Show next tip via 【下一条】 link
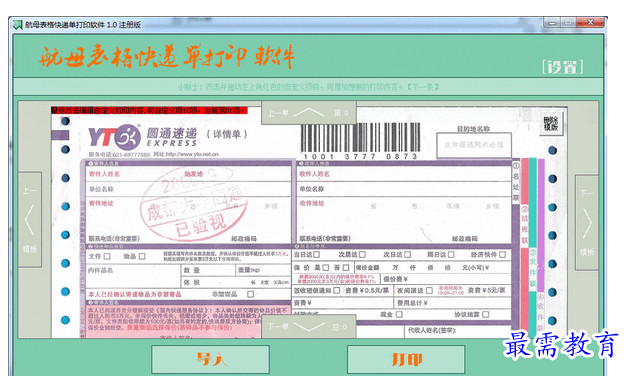627x376 pixels. click(x=423, y=86)
